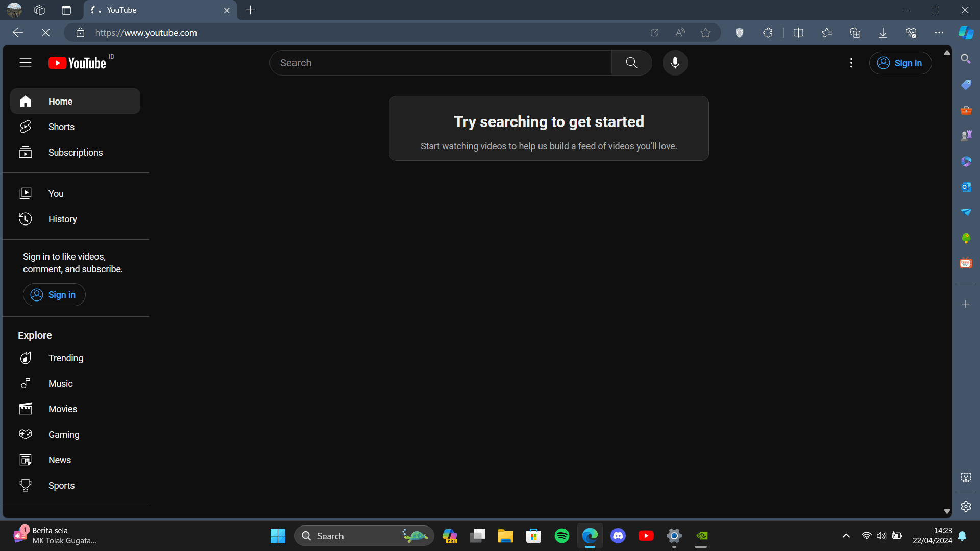The image size is (980, 551).
Task: Select Subscriptions in sidebar menu
Action: pyautogui.click(x=75, y=153)
